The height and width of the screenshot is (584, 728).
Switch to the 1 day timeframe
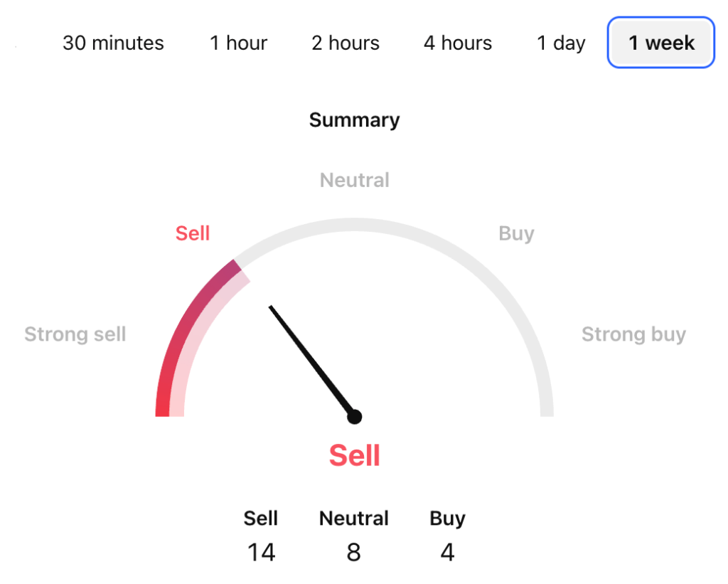(x=561, y=43)
